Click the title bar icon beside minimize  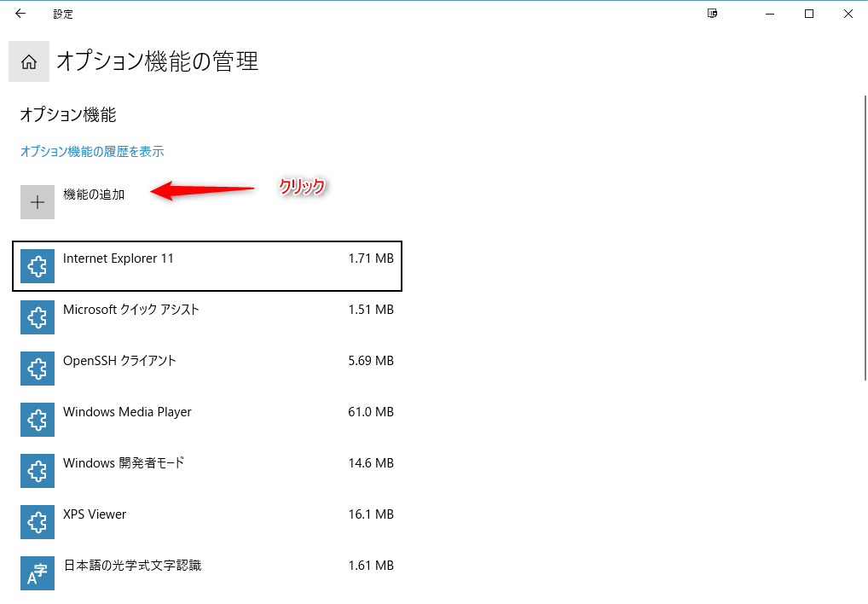tap(713, 14)
